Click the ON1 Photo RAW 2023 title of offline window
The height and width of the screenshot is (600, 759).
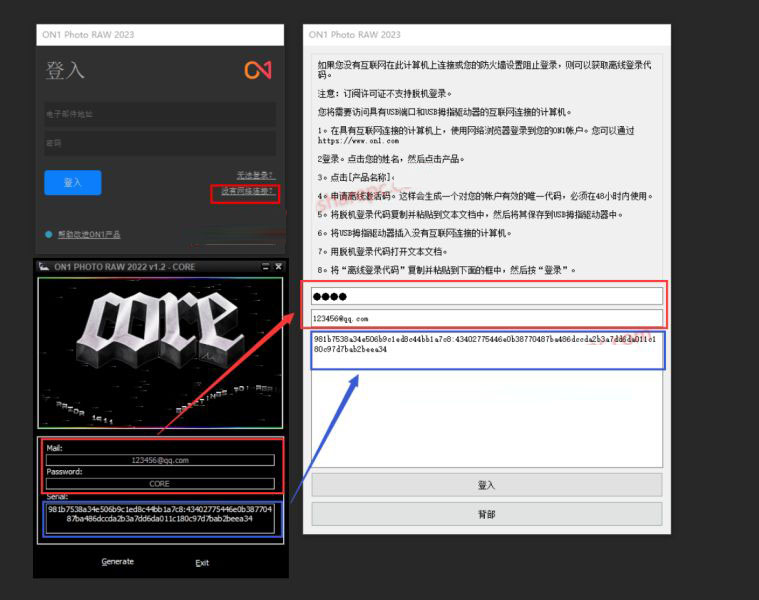(x=354, y=35)
